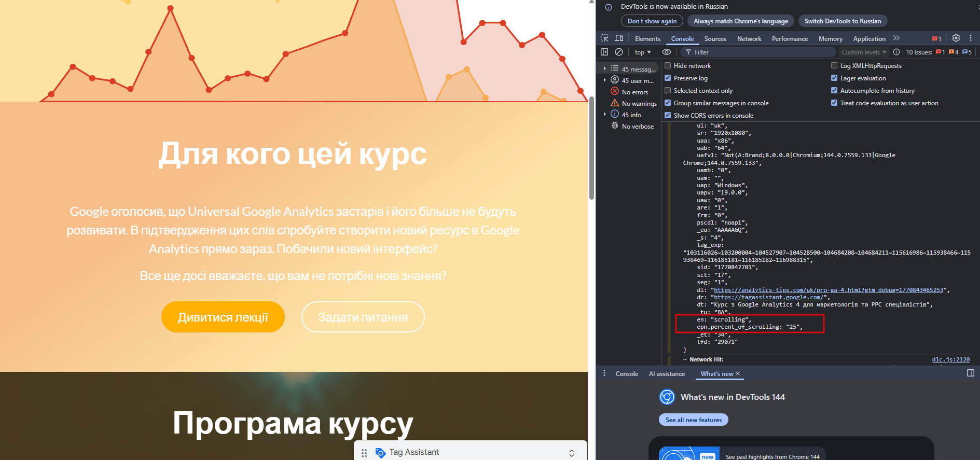The image size is (980, 460).
Task: Show more DevTools tabs via double chevron
Action: [896, 38]
